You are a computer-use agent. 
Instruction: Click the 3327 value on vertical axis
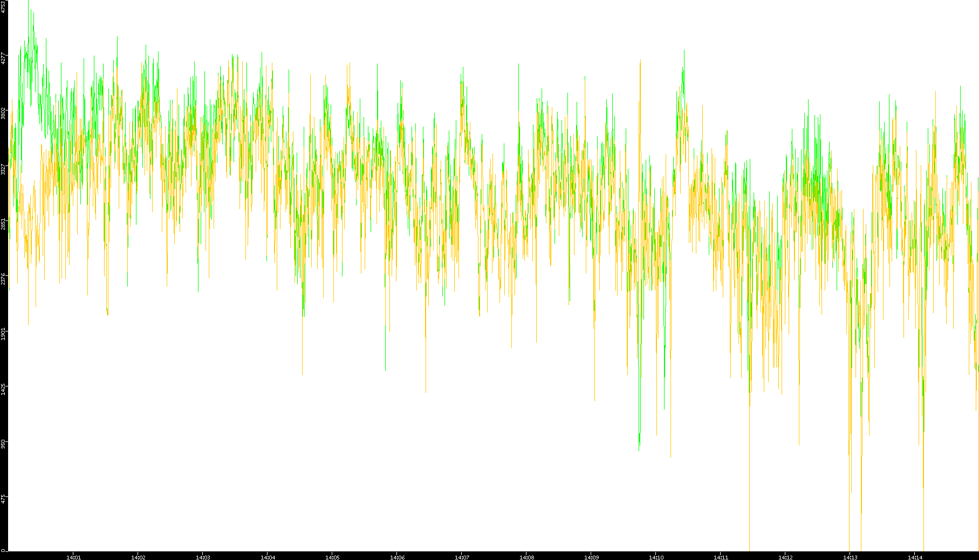(3, 169)
